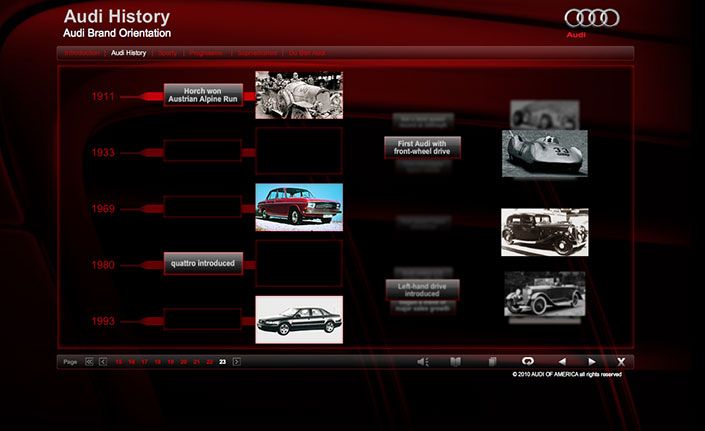This screenshot has height=431, width=705.
Task: Click the 'Horch won Austrian Alpine Run' label
Action: pyautogui.click(x=203, y=95)
